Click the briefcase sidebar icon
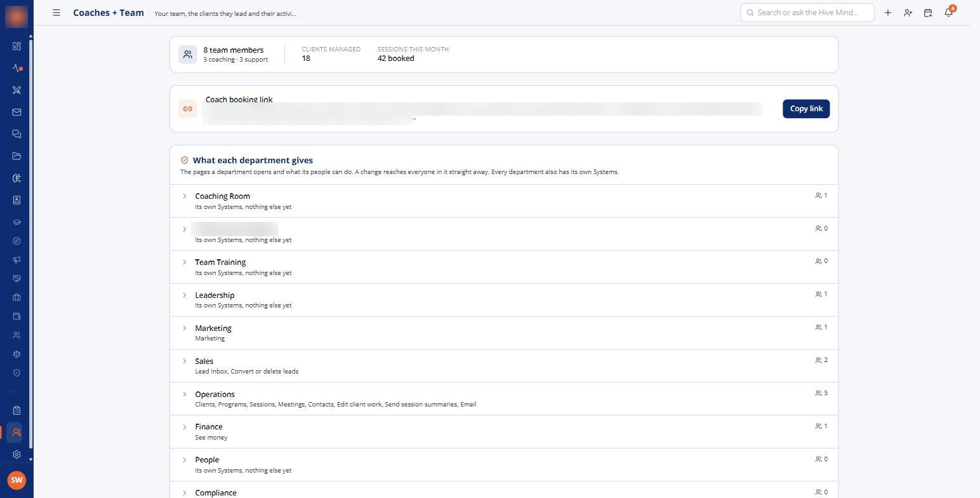 [17, 297]
